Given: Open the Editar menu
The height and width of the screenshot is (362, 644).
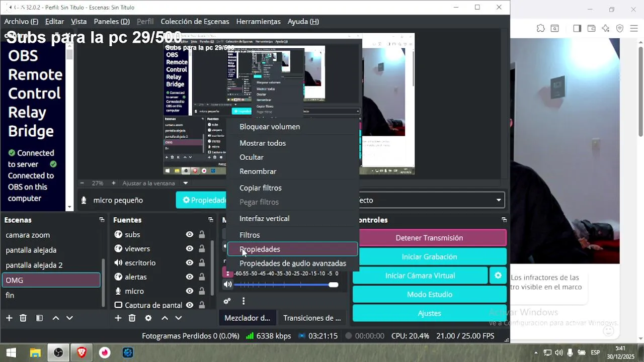Looking at the screenshot, I should click(54, 21).
